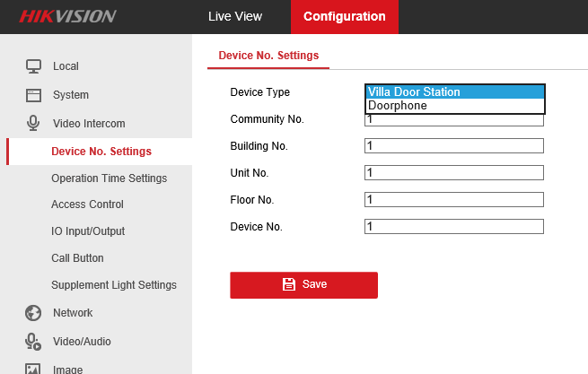The width and height of the screenshot is (588, 374).
Task: Click the Video/Audio icon in sidebar
Action: pyautogui.click(x=33, y=341)
